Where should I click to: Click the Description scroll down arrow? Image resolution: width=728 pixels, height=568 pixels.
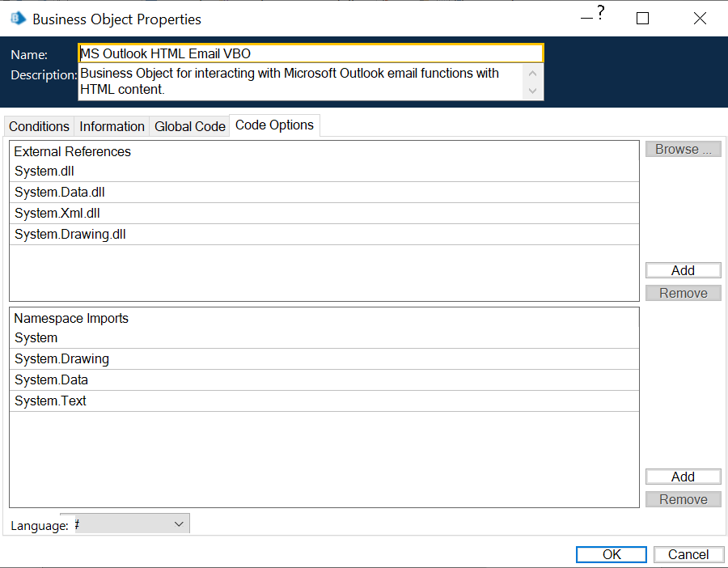coord(532,91)
